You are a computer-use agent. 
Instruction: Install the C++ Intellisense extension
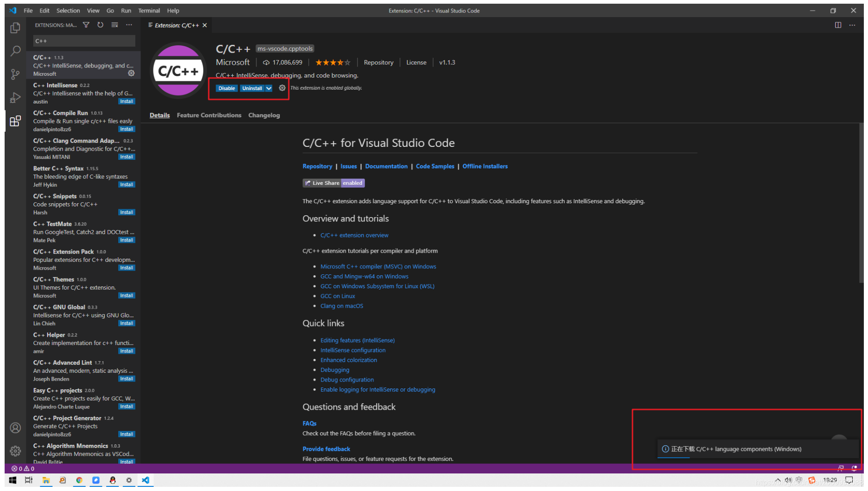pos(127,102)
